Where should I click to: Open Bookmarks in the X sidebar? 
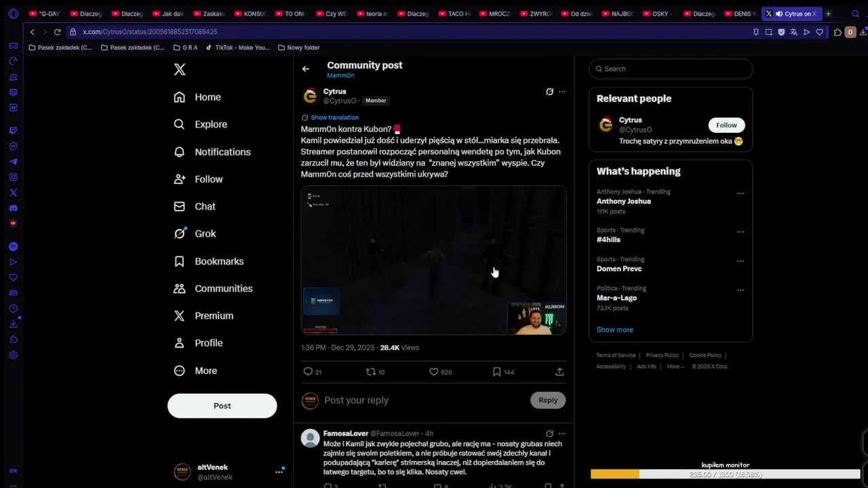point(209,261)
